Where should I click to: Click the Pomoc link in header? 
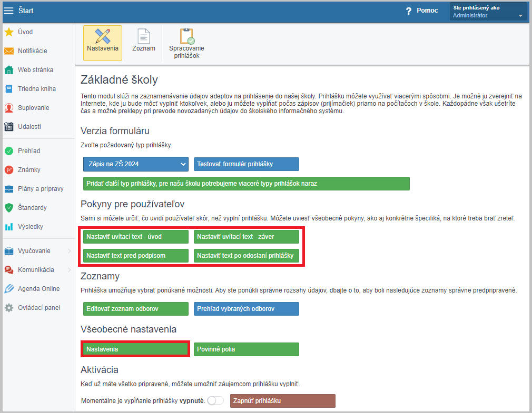(x=427, y=11)
